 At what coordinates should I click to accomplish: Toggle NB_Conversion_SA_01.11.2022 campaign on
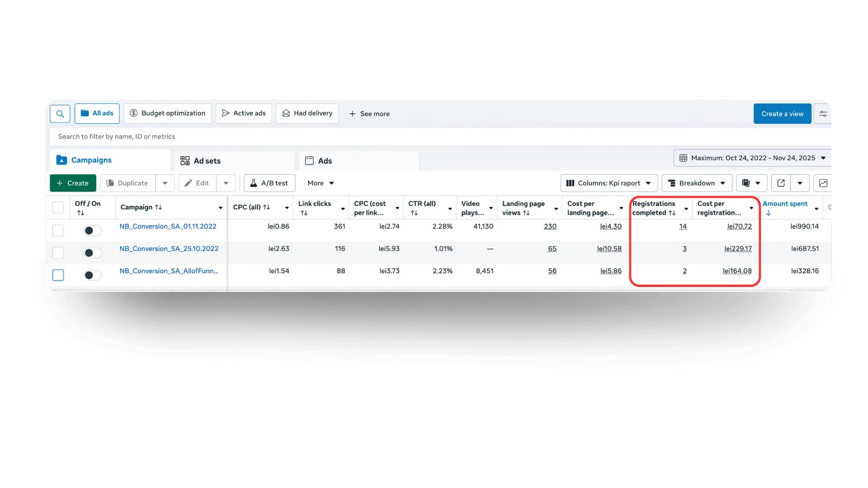[x=93, y=231]
